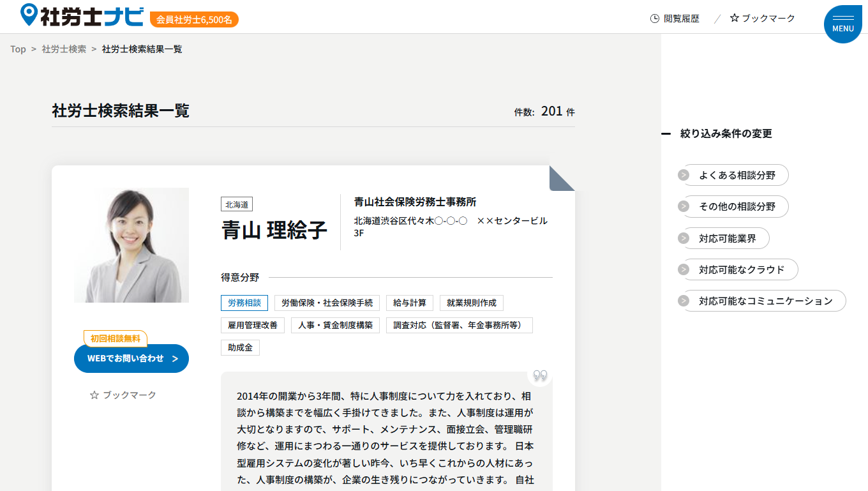Bookmark 青山 理絵子 under her photo

[123, 395]
